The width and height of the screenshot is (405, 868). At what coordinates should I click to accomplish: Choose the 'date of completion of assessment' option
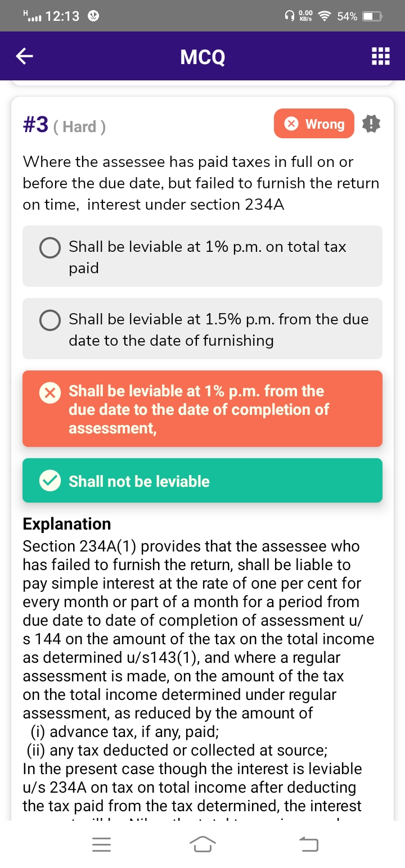[202, 409]
